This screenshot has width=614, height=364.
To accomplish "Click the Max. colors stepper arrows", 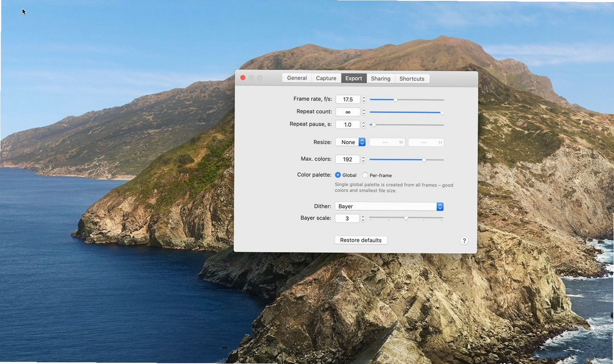I will (363, 159).
